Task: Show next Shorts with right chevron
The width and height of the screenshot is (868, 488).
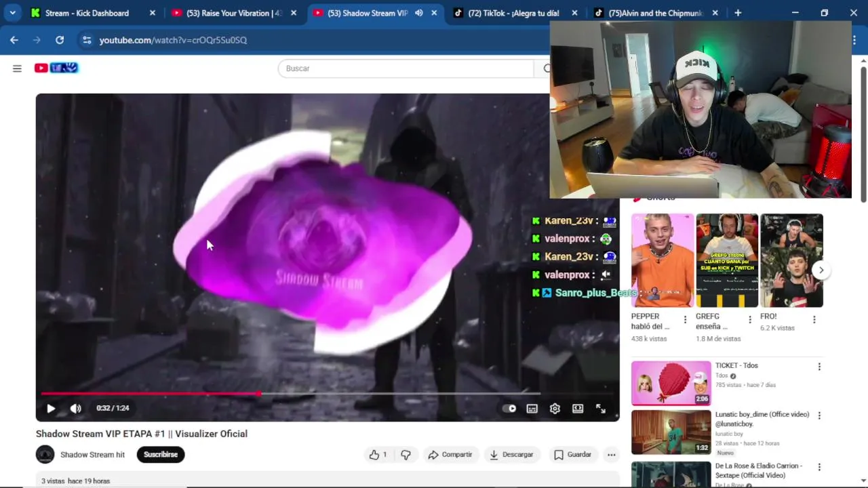Action: pos(821,270)
